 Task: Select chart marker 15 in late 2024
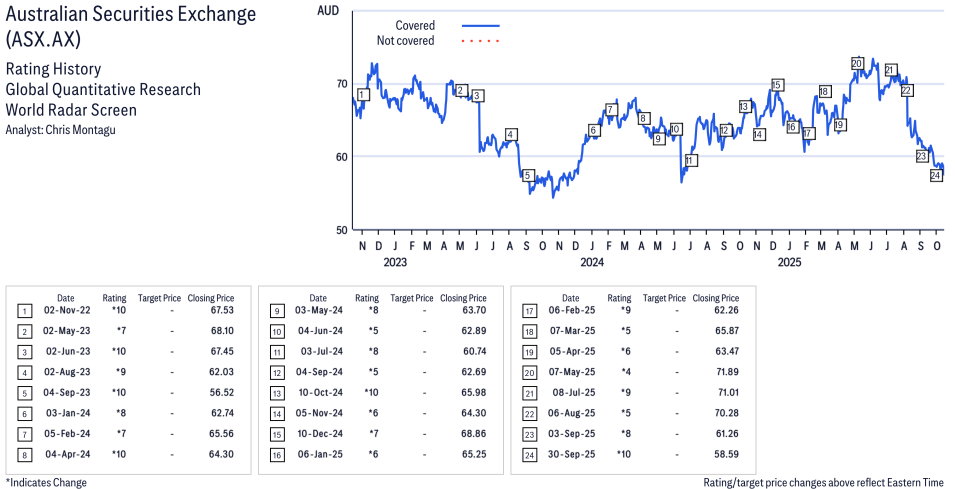point(777,85)
